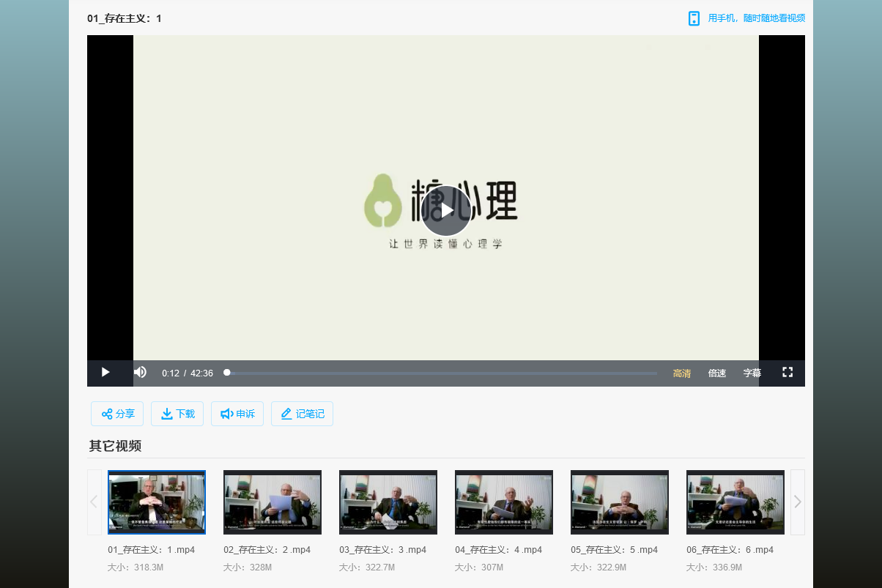Image resolution: width=882 pixels, height=588 pixels.
Task: Select thumbnail of 06_存在主义：6 video
Action: pos(735,502)
